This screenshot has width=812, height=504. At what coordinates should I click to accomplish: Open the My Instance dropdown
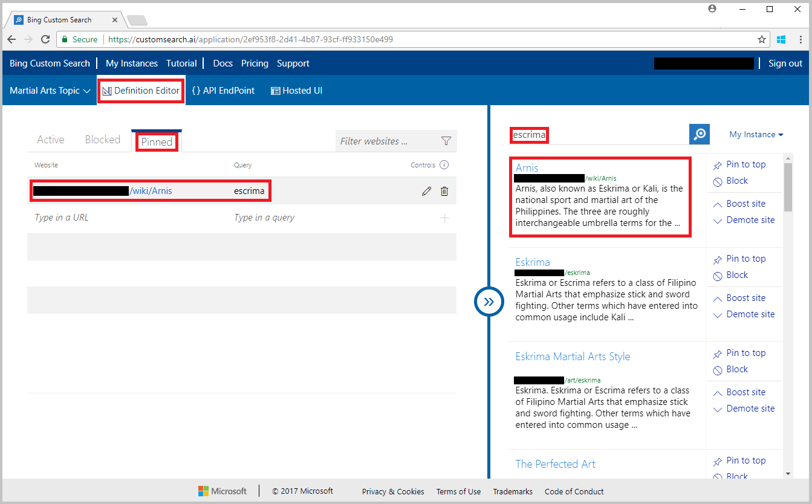[x=755, y=134]
